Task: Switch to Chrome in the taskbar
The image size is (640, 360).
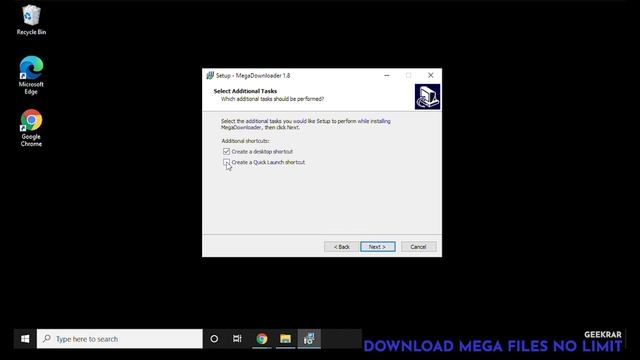Action: [262, 339]
